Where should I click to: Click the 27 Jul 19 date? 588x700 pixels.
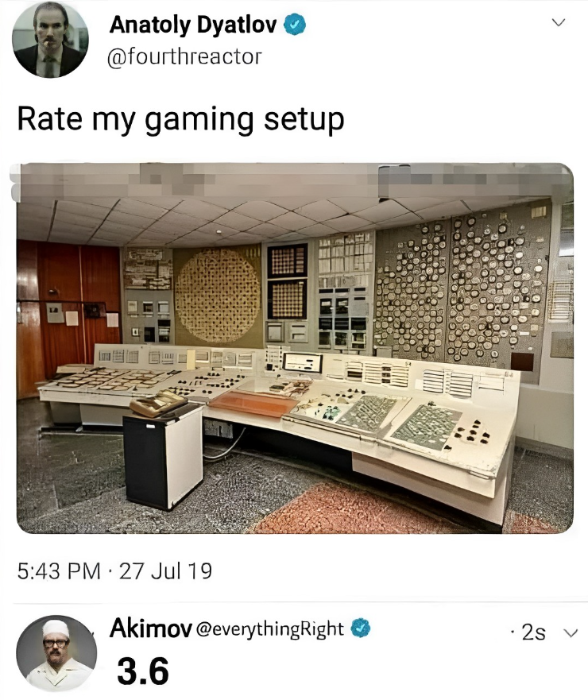(165, 571)
